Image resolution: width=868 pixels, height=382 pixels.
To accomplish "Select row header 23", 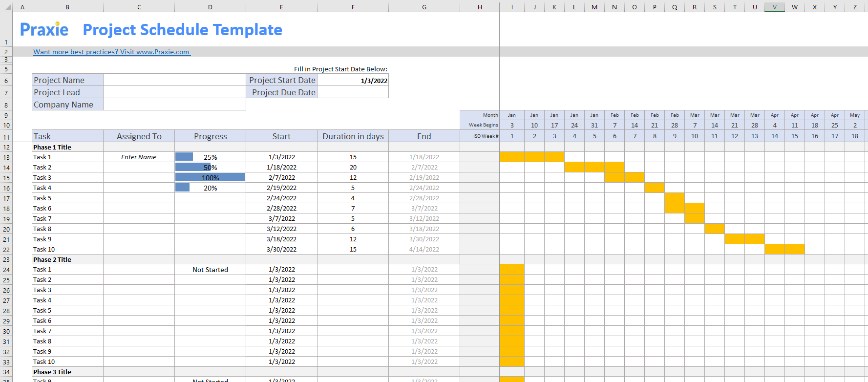I will coord(6,259).
